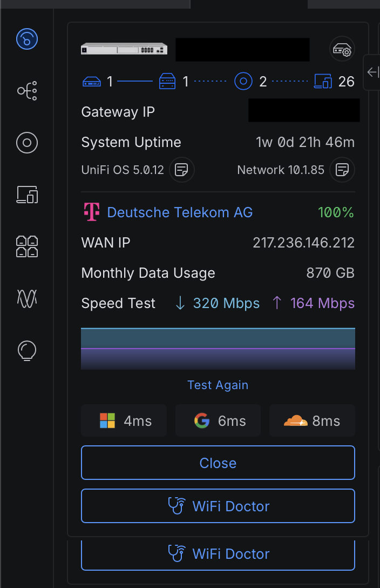Click the Microsoft ping result chip
This screenshot has width=380, height=588.
[x=124, y=420]
